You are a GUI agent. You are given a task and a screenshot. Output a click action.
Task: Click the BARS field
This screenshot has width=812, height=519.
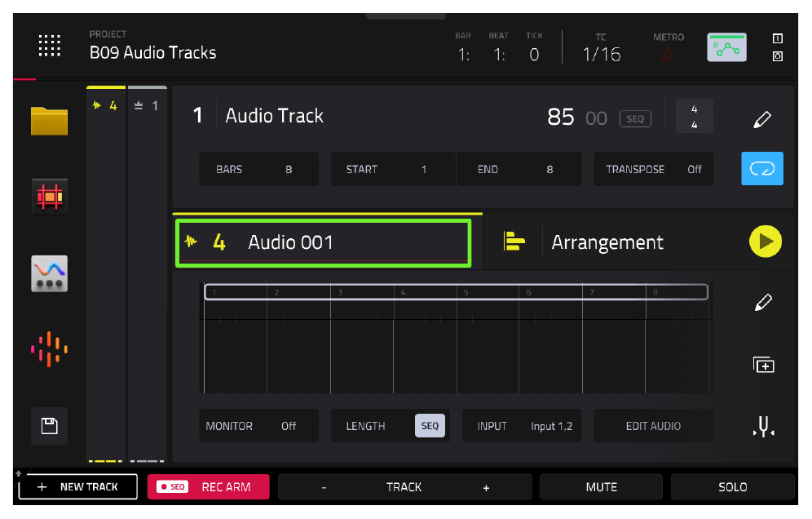click(x=259, y=169)
